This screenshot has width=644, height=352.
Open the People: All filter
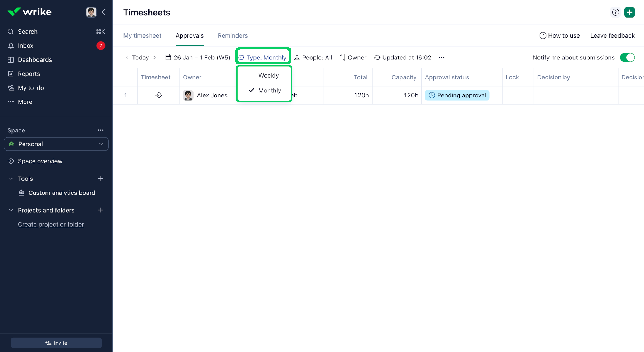pos(313,57)
